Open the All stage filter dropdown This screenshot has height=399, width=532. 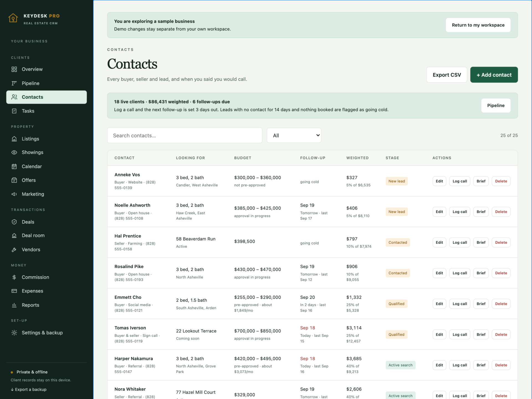pos(294,135)
